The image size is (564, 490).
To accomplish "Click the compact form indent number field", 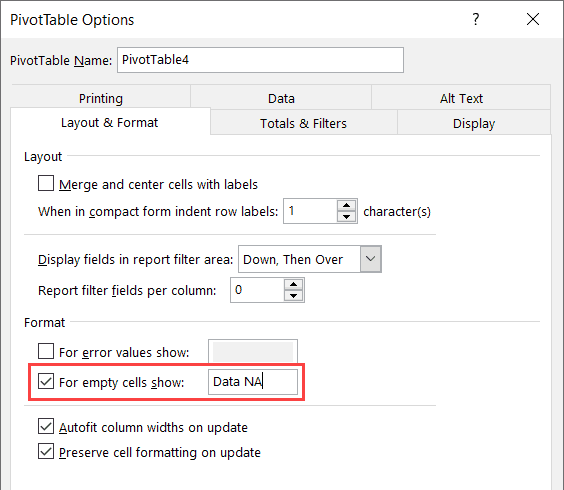I will click(x=310, y=211).
